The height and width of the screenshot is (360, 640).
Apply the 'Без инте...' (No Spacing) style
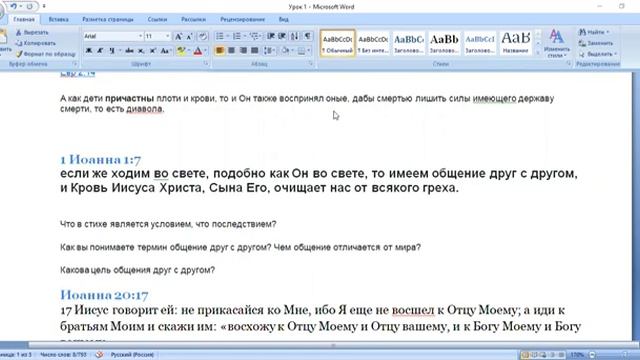(x=373, y=43)
